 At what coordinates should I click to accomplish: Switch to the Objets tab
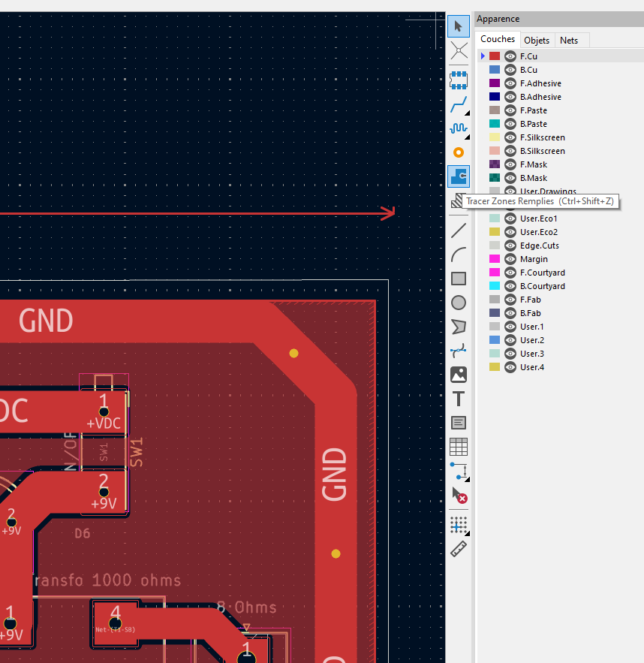pos(537,41)
